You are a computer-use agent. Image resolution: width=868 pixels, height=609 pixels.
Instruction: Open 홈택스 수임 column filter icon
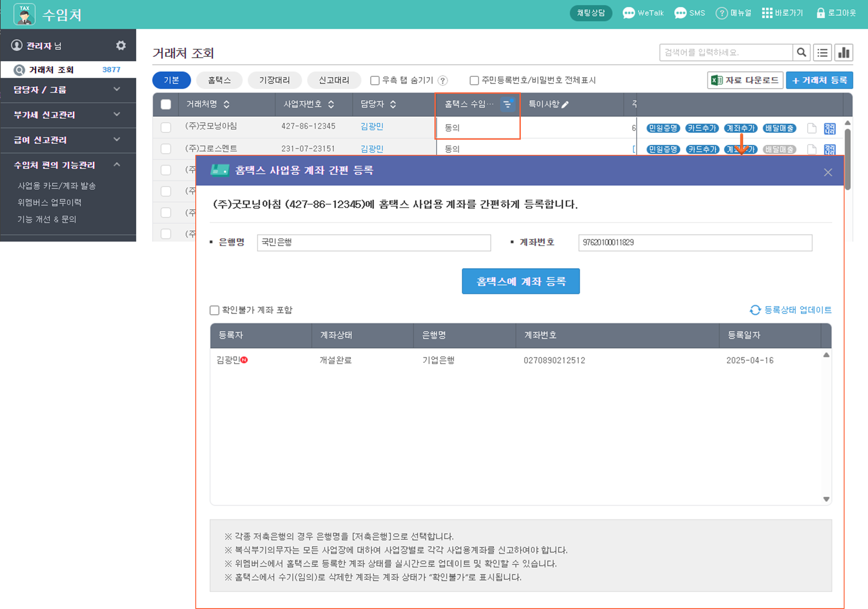pos(507,104)
